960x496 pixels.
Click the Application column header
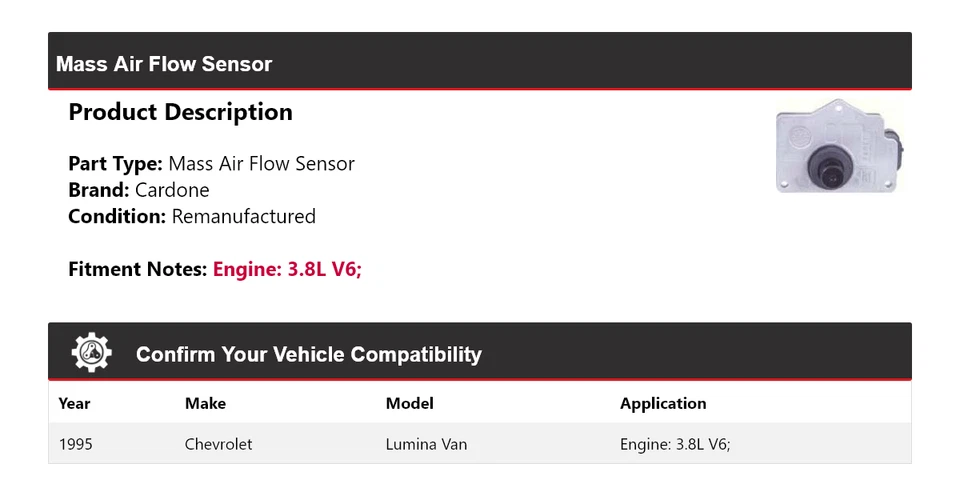(663, 404)
